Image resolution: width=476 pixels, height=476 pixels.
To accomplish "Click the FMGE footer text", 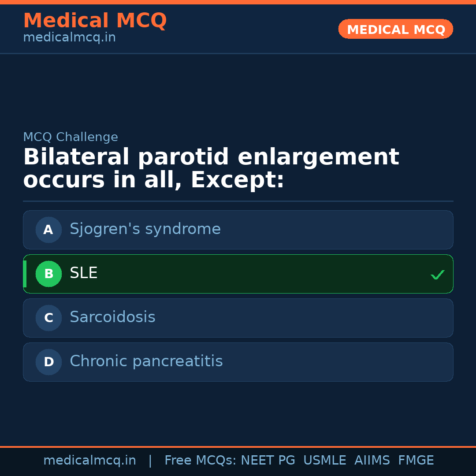I will point(416,461).
